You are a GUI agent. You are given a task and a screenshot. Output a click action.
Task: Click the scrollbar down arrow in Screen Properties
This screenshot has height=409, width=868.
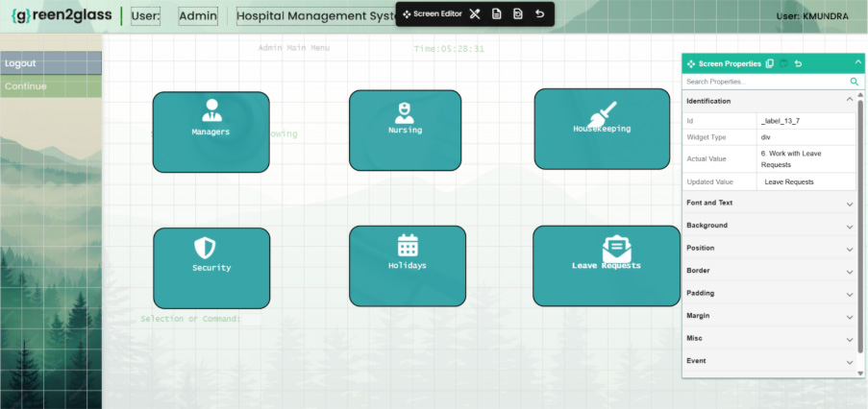[x=860, y=373]
